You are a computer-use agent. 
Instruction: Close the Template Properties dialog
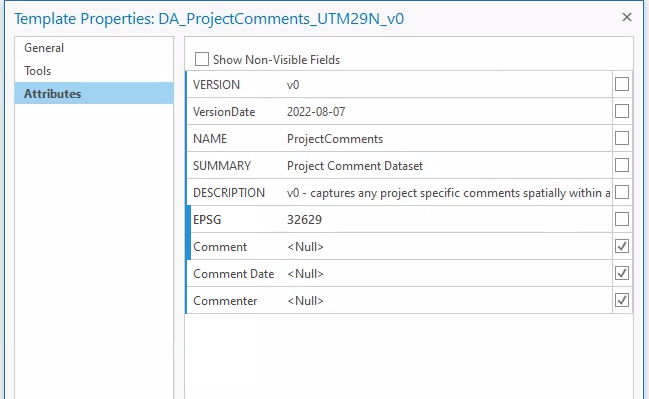click(x=627, y=17)
